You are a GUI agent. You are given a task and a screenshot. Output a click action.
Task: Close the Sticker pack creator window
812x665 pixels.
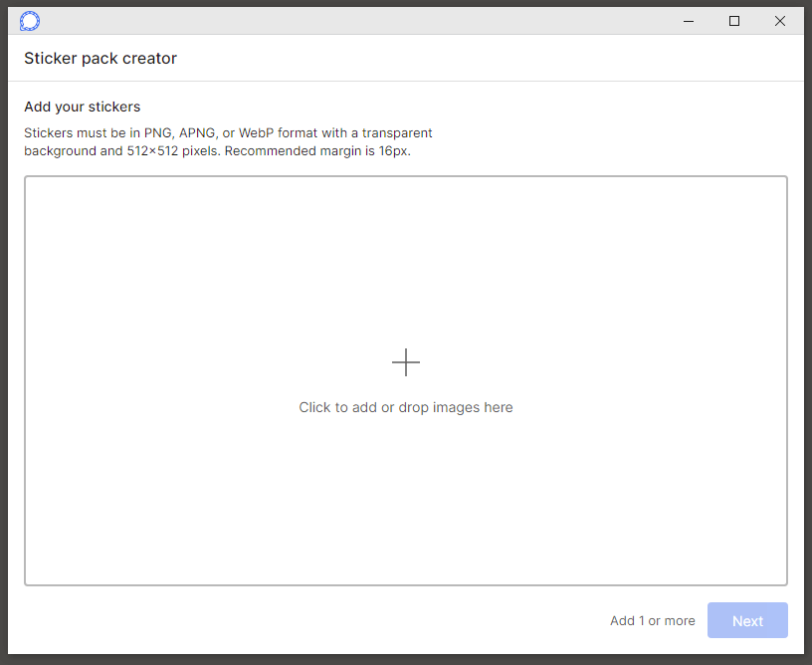780,21
